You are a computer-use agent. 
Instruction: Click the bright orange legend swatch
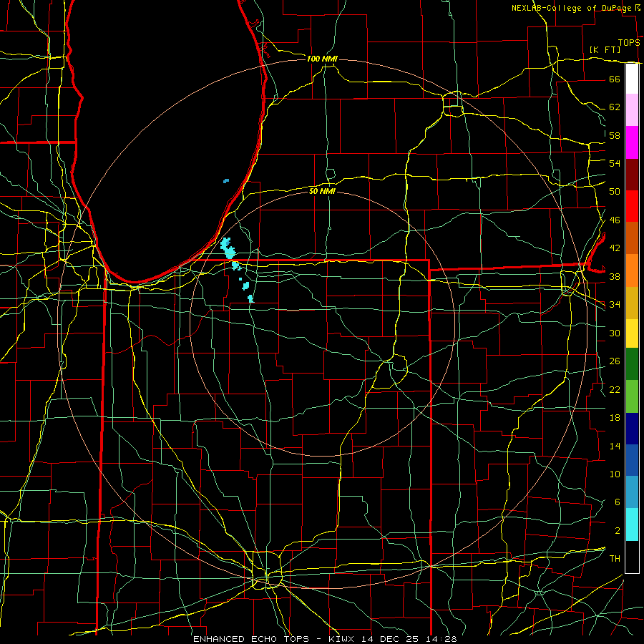coord(632,270)
